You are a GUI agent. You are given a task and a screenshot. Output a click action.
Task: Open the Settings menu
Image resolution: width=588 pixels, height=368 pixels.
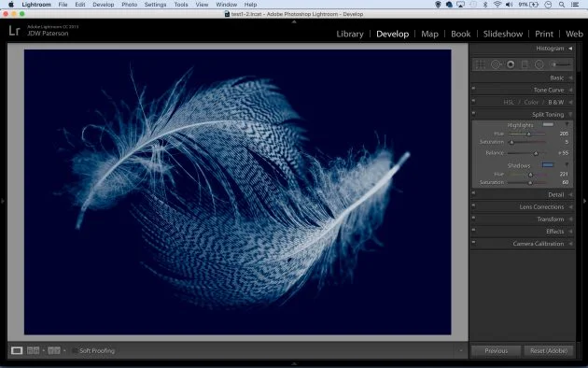(155, 5)
